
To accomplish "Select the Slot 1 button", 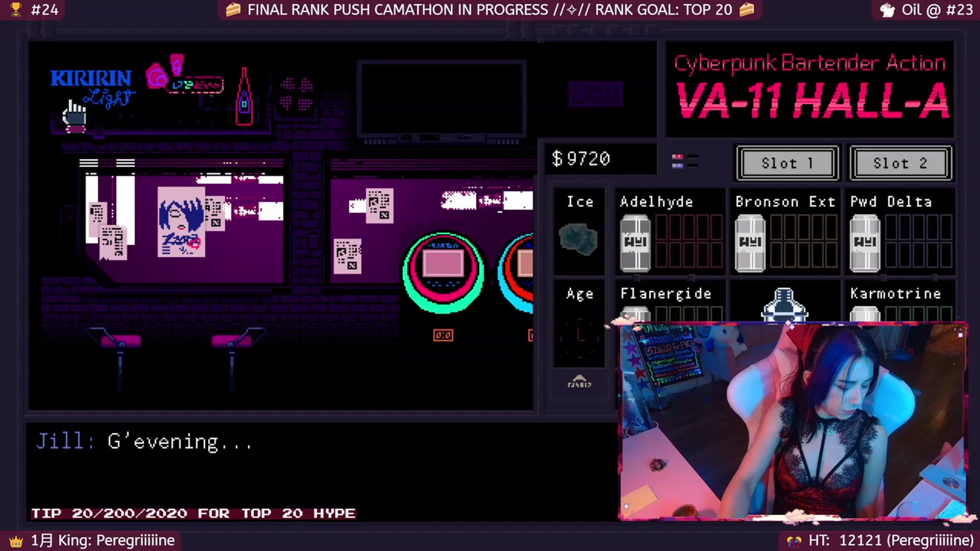I will tap(788, 163).
